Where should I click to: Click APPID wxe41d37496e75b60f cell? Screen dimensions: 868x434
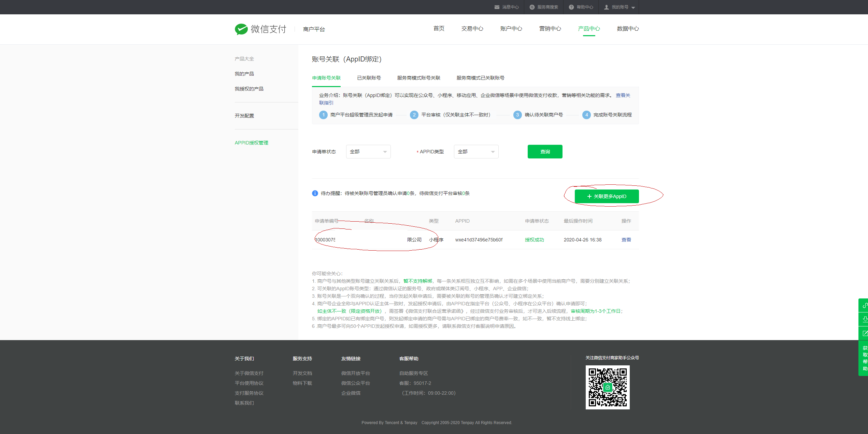click(479, 240)
